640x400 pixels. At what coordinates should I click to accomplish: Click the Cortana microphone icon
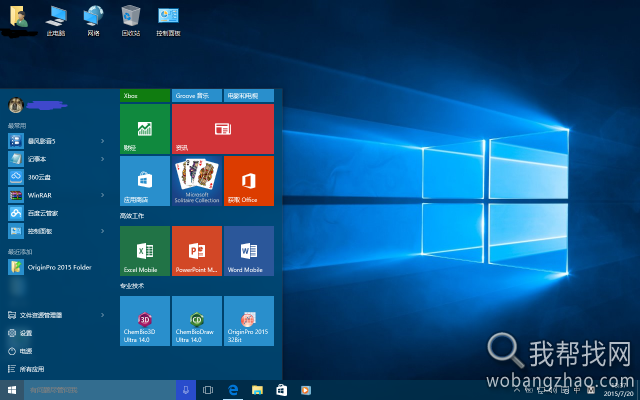pyautogui.click(x=186, y=390)
